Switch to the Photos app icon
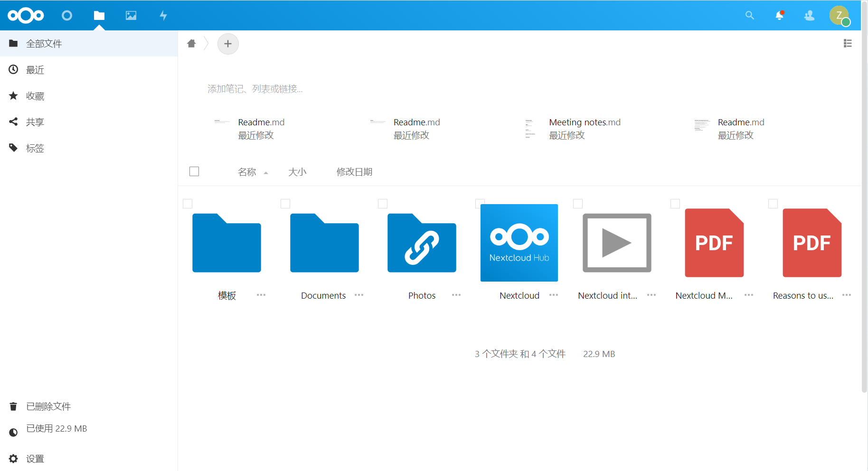The height and width of the screenshot is (471, 868). [131, 15]
